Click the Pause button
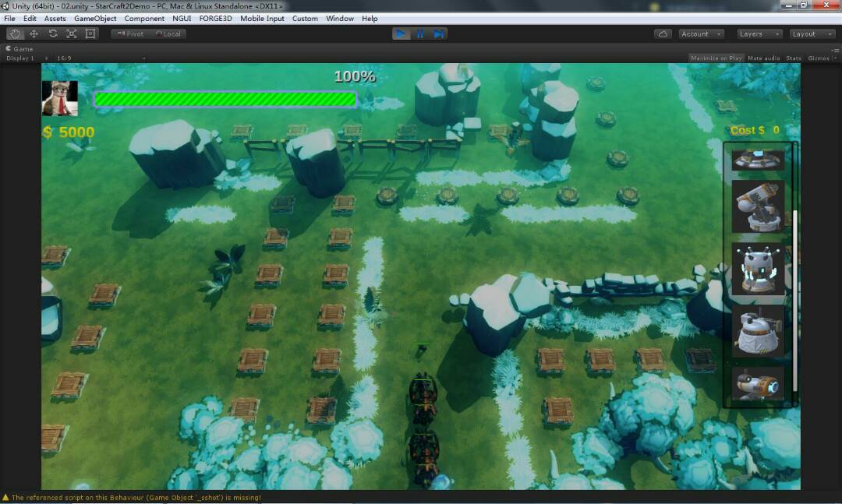 click(x=420, y=33)
